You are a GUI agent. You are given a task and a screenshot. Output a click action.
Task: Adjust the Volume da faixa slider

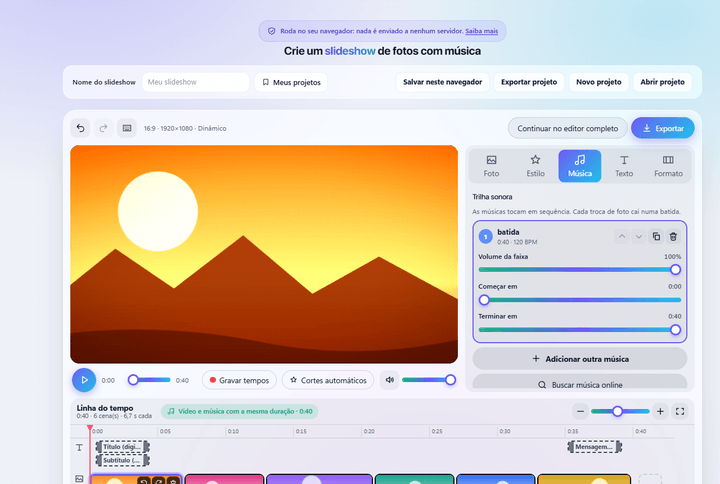(x=579, y=270)
